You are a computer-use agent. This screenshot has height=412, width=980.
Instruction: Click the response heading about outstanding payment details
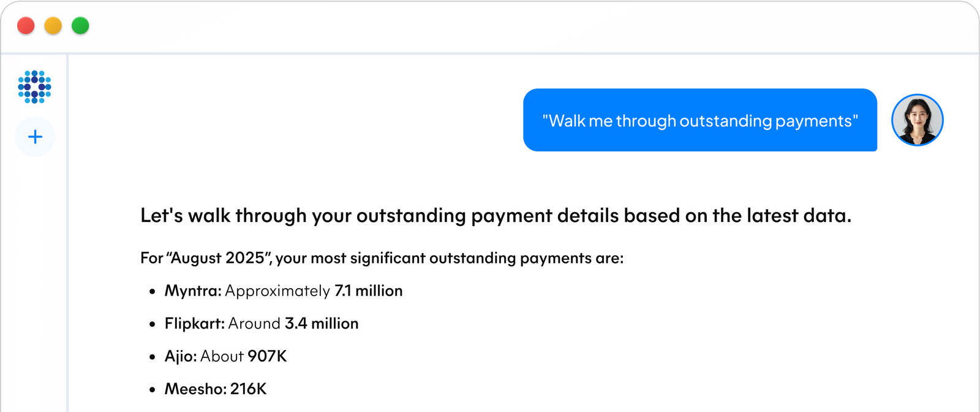pyautogui.click(x=496, y=216)
